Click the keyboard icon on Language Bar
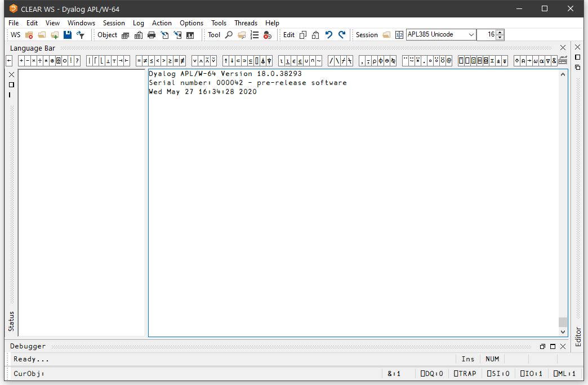Image resolution: width=588 pixels, height=385 pixels. [x=563, y=61]
